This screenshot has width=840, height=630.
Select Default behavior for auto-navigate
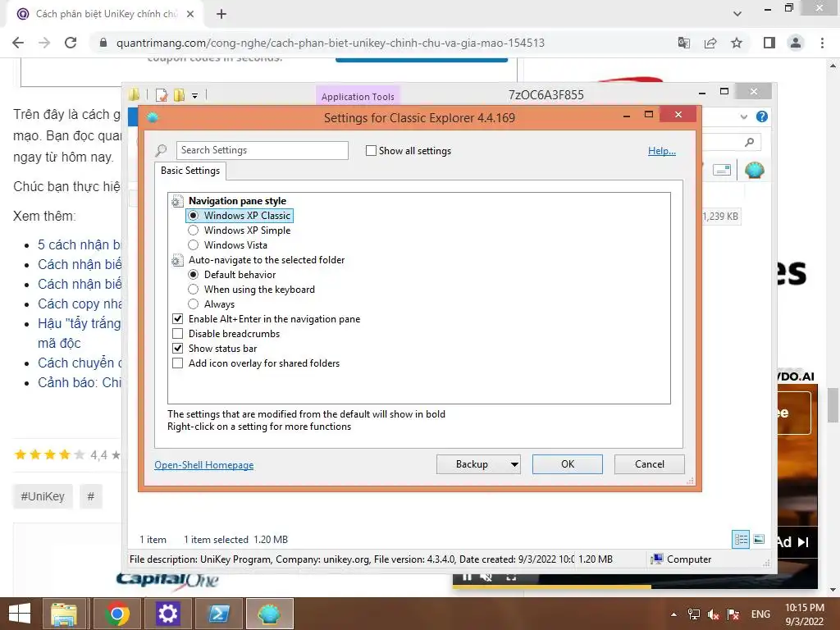pos(194,274)
